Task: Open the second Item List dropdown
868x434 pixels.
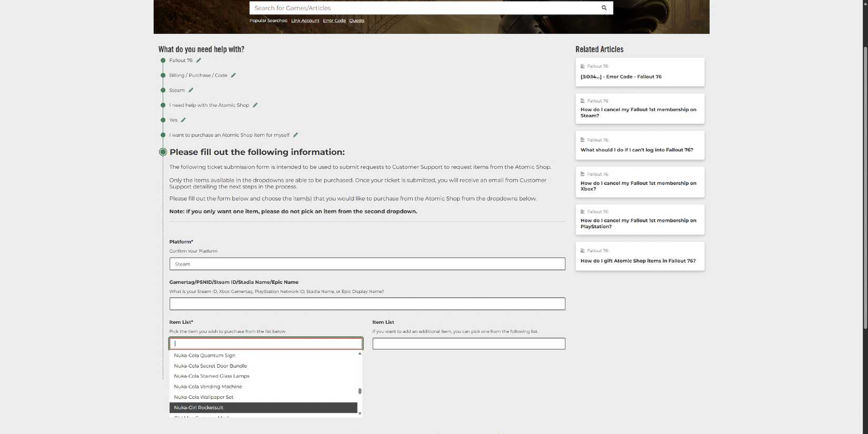Action: [x=468, y=344]
